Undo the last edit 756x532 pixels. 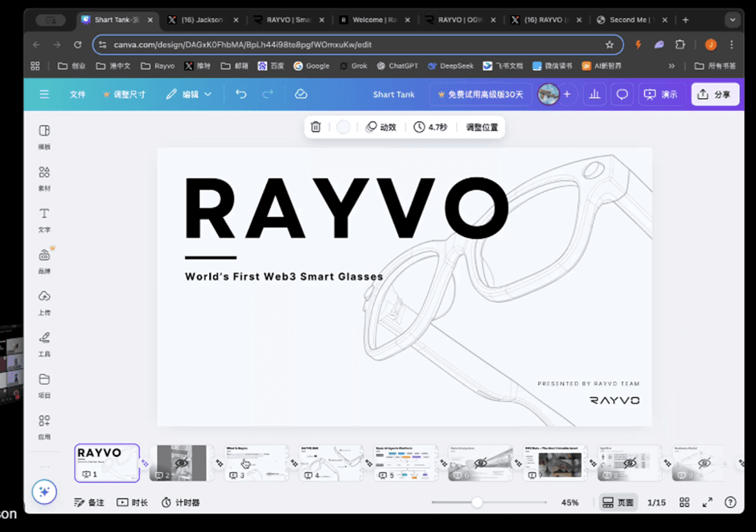[x=241, y=94]
